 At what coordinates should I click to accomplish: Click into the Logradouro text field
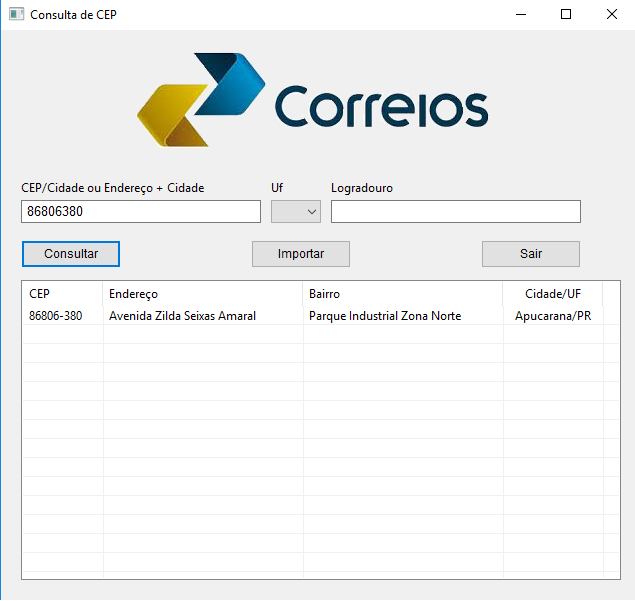455,211
